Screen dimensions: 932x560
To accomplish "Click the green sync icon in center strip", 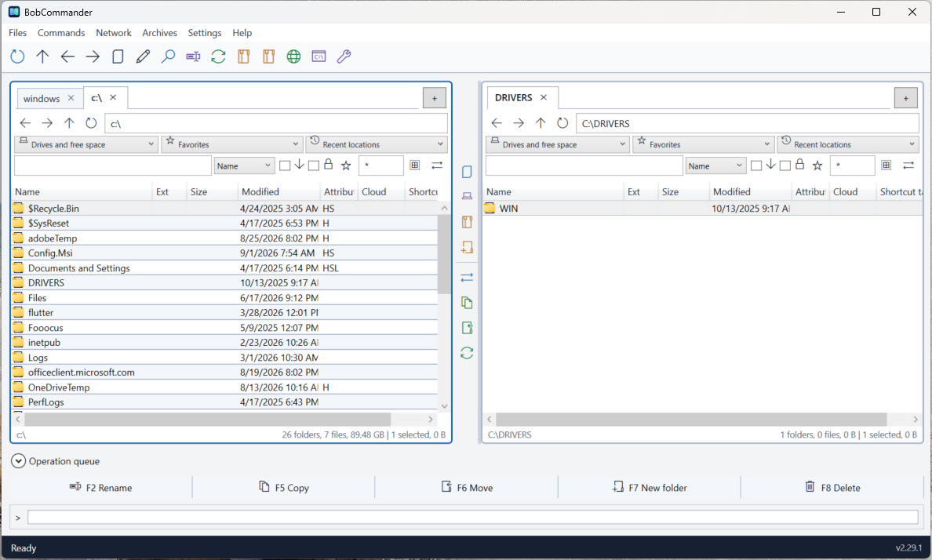I will [x=468, y=353].
